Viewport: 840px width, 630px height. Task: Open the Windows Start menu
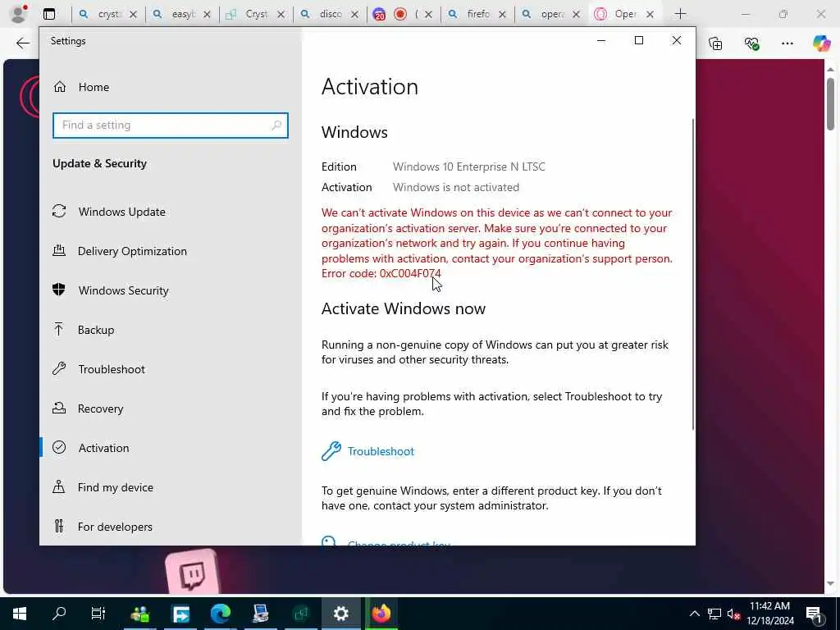20,614
